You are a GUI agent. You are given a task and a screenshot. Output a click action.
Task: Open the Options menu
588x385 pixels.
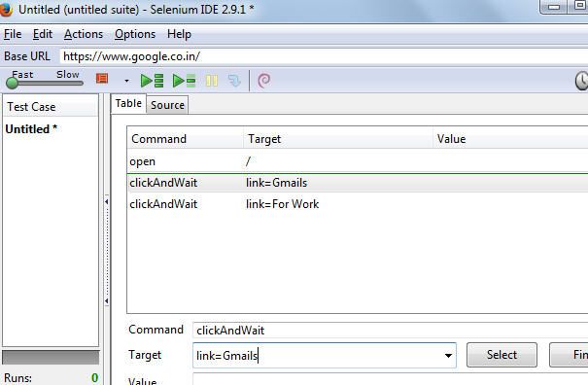click(135, 34)
